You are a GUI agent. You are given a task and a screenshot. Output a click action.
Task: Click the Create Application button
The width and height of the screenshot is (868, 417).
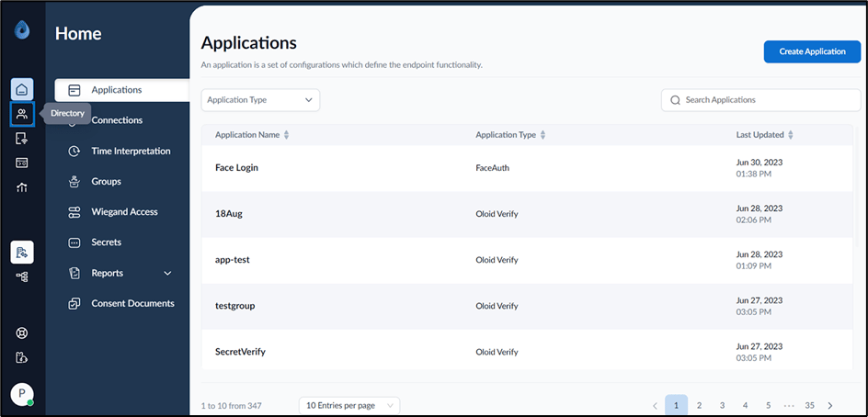point(812,51)
